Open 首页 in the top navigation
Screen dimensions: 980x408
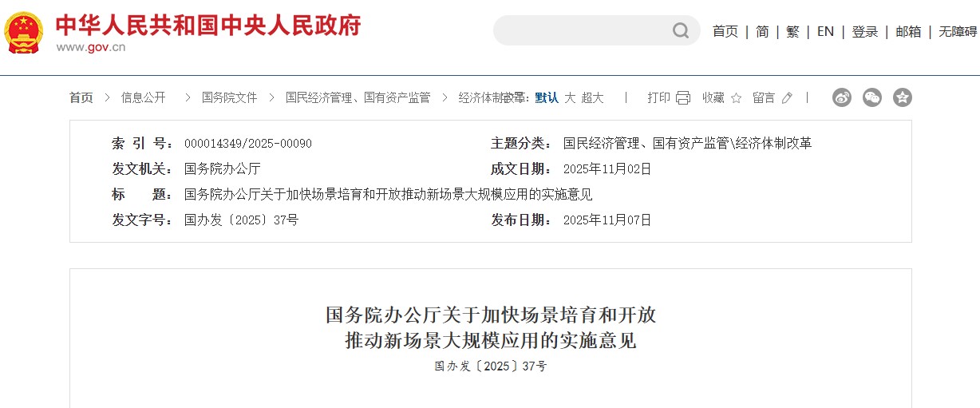725,31
